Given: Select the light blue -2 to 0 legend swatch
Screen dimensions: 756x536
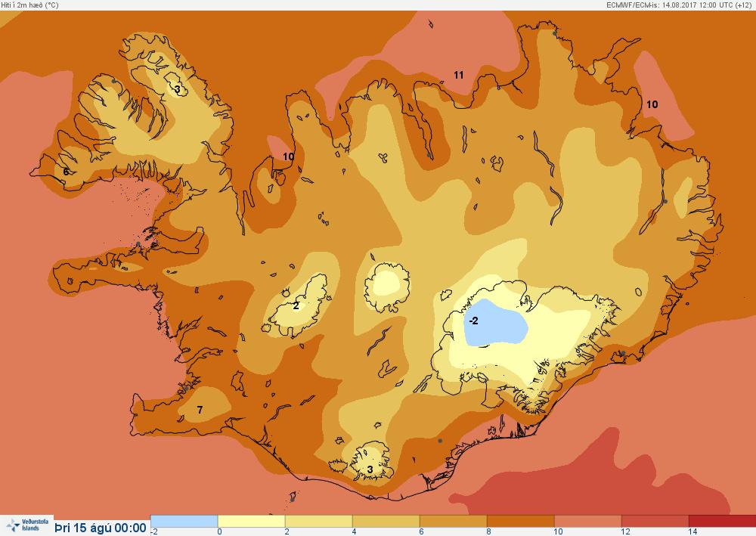Looking at the screenshot, I should pos(184,521).
